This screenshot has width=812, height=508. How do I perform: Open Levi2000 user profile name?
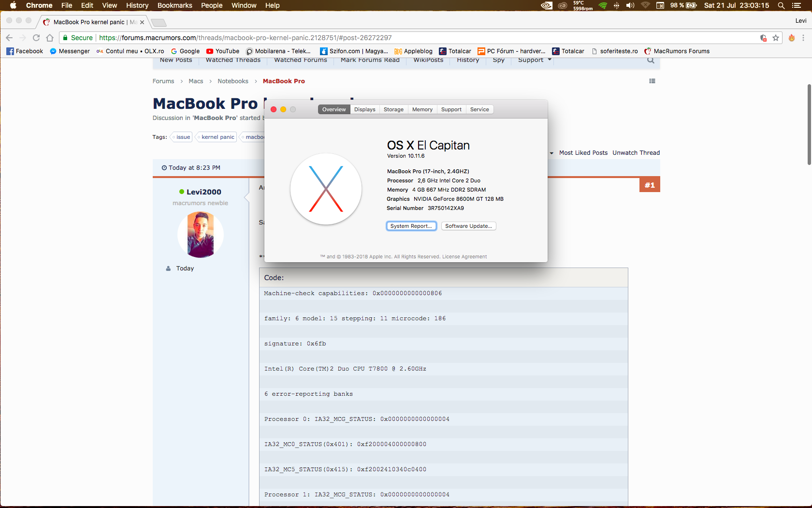204,192
